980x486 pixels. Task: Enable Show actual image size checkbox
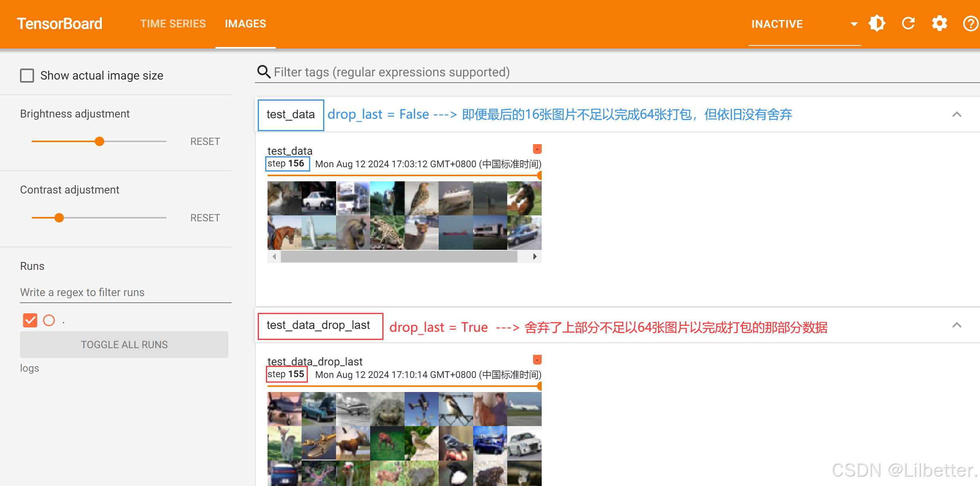pyautogui.click(x=27, y=76)
